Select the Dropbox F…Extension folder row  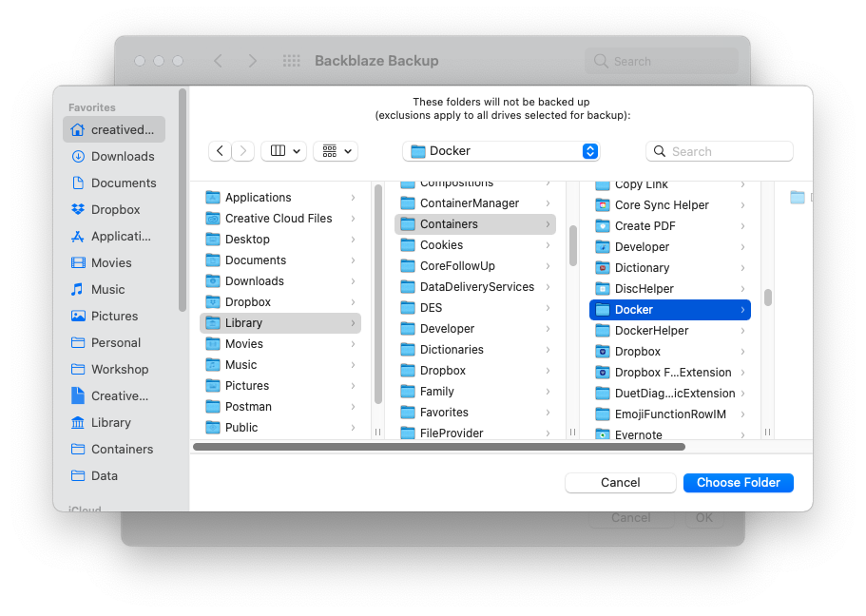670,373
